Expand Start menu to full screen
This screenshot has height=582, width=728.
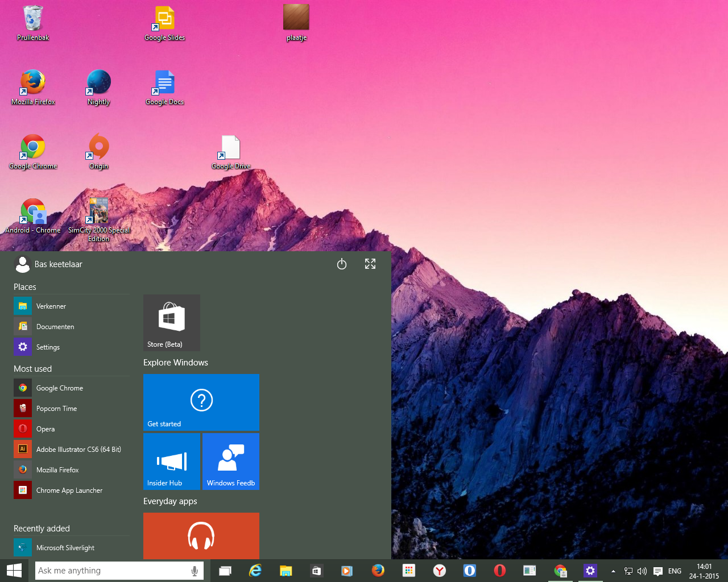370,264
